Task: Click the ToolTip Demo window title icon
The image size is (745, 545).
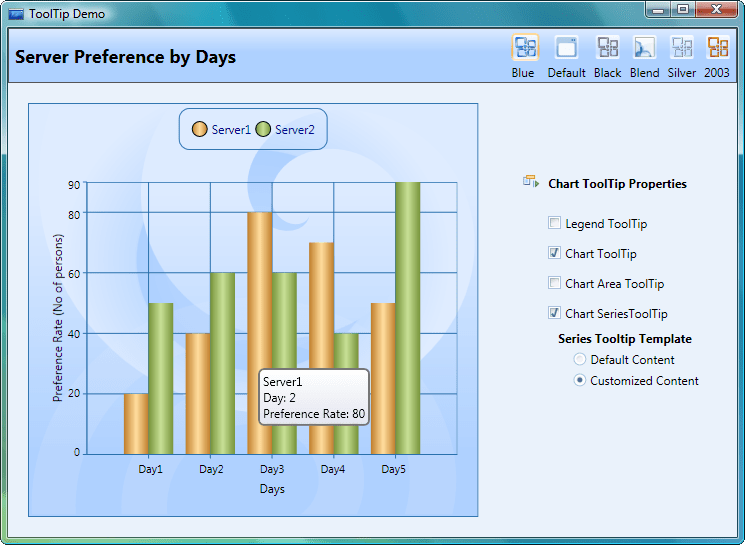Action: 16,14
